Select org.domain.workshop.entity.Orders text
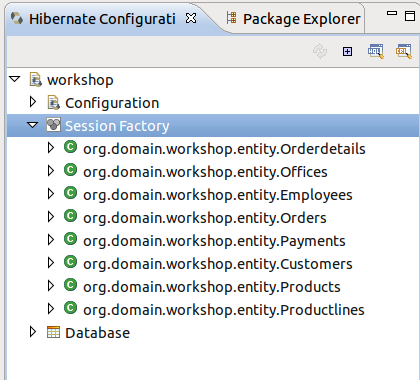This screenshot has width=420, height=380. coord(205,218)
